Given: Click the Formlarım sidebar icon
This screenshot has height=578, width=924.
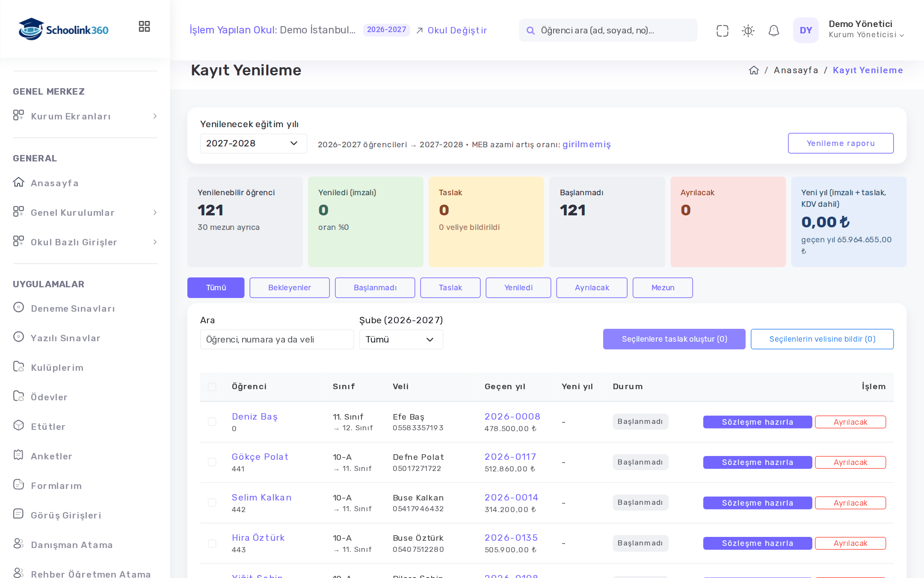Looking at the screenshot, I should click(18, 485).
